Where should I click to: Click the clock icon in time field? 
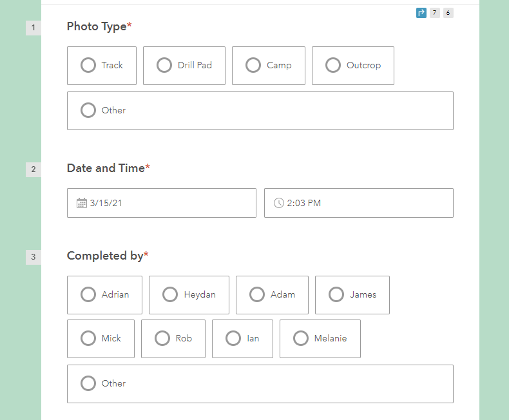tap(279, 203)
